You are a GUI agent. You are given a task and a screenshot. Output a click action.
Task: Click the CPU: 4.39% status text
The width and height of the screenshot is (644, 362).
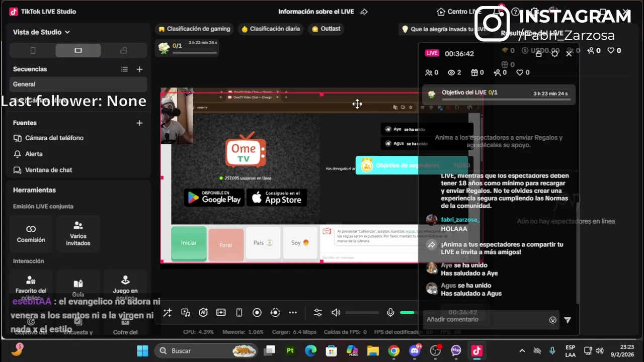pos(198,332)
